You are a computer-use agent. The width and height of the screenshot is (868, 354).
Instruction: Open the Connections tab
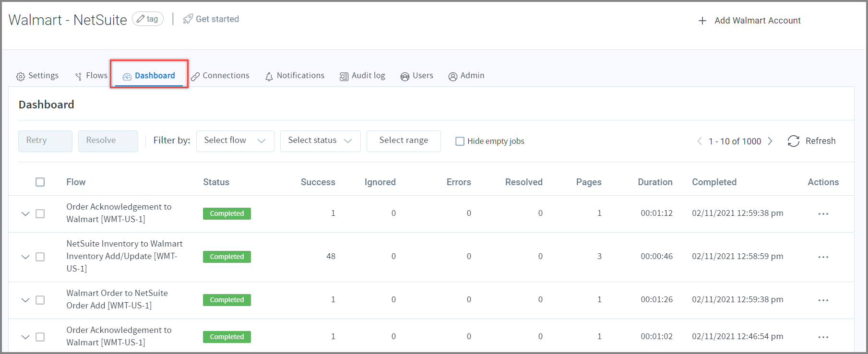tap(220, 76)
